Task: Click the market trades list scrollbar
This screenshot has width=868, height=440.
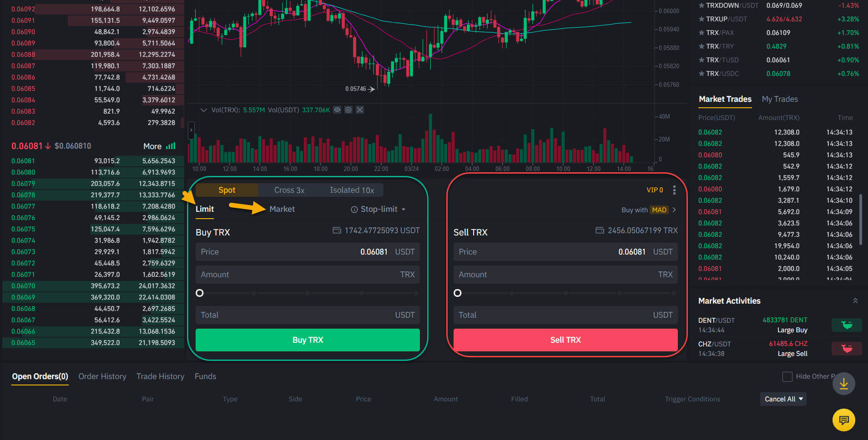Action: [x=860, y=220]
